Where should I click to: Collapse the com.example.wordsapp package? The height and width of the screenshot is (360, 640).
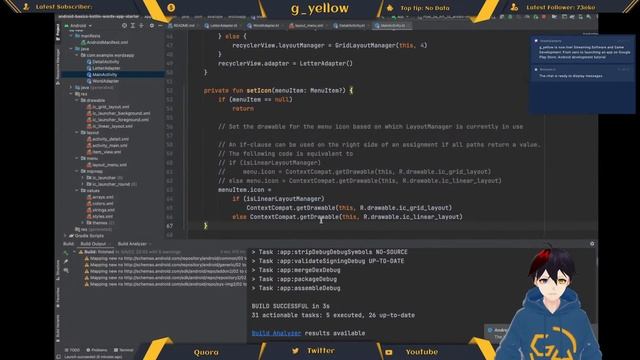[x=77, y=55]
